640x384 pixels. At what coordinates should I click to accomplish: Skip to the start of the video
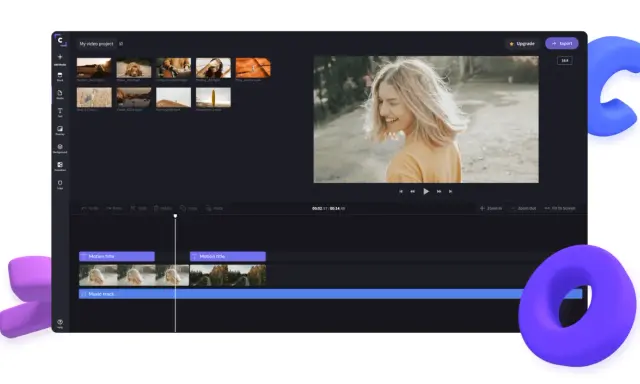(401, 191)
